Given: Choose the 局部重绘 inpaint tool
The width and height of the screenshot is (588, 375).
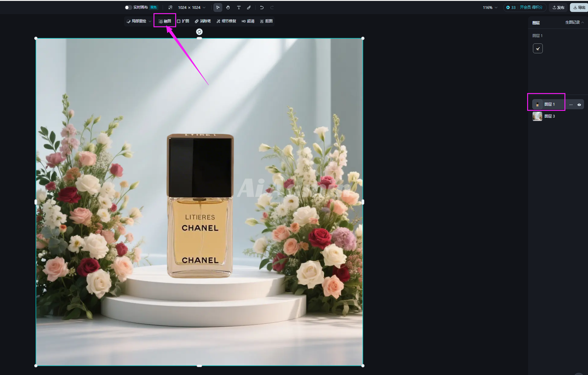Looking at the screenshot, I should click(136, 21).
